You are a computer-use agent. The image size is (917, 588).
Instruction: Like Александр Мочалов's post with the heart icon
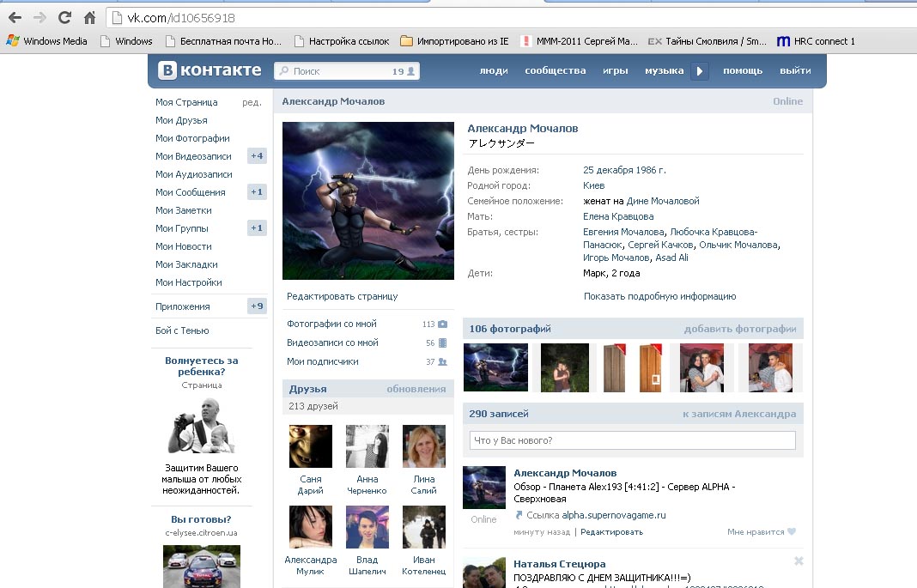pos(792,531)
